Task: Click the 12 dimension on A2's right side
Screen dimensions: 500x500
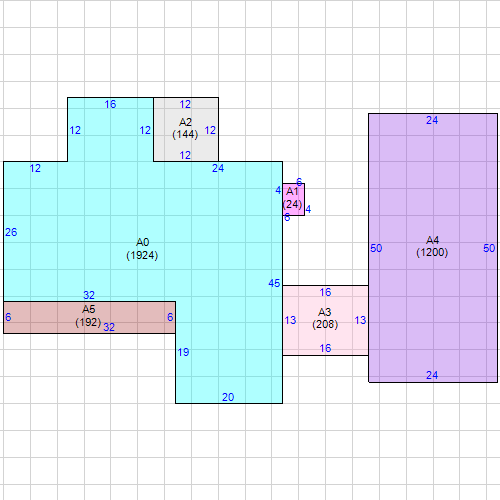Action: point(210,130)
